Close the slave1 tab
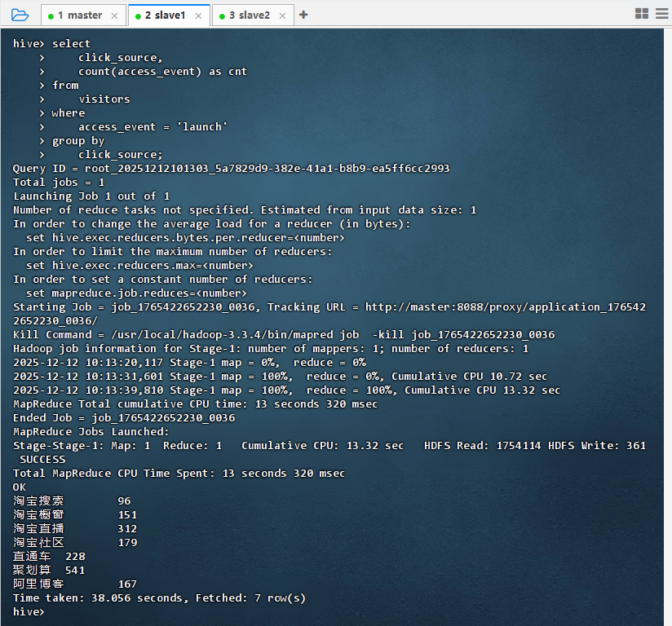 coord(198,15)
